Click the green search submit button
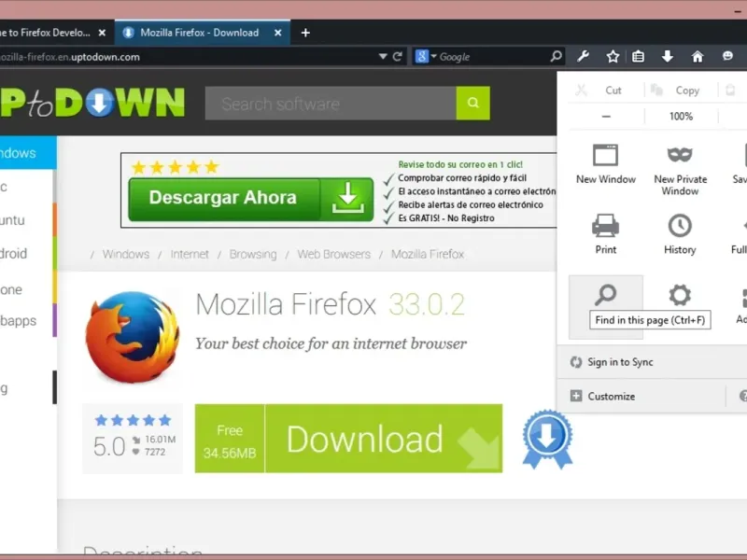747x560 pixels. [473, 104]
